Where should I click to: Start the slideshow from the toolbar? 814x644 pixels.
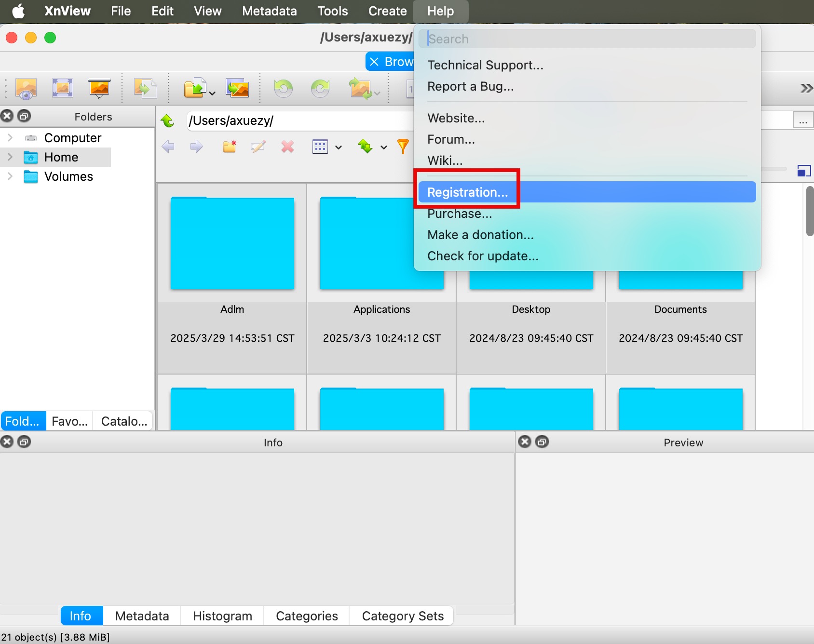click(x=99, y=89)
